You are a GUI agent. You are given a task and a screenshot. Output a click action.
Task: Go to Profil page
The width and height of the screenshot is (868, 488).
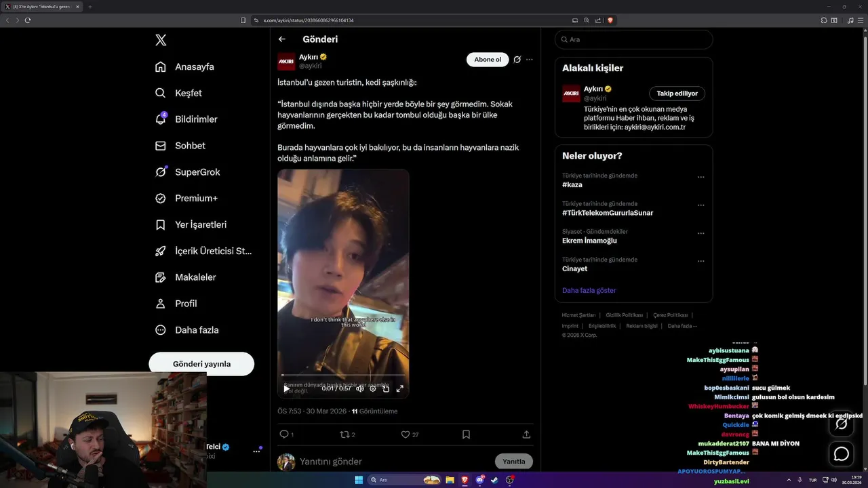click(176, 304)
